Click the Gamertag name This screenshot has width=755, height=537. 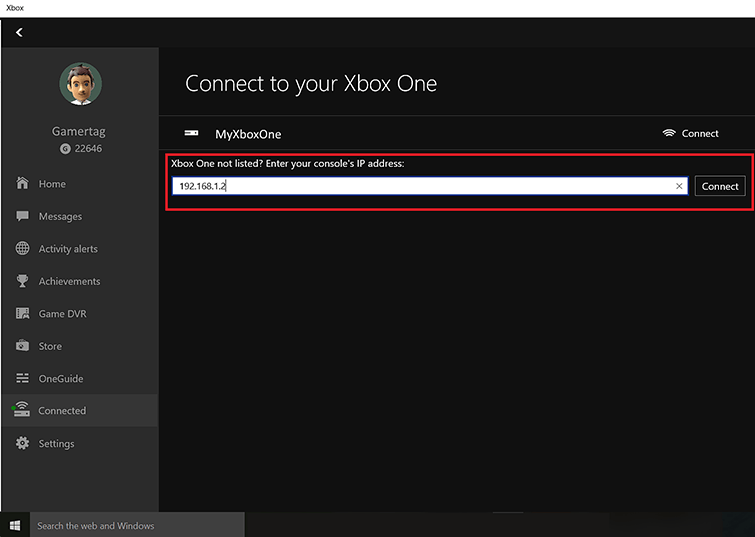coord(78,131)
